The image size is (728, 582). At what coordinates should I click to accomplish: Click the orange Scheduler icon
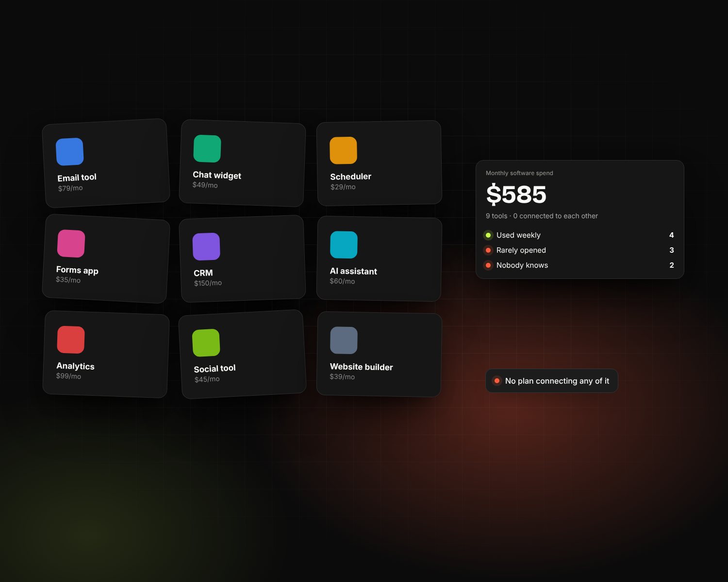tap(344, 150)
